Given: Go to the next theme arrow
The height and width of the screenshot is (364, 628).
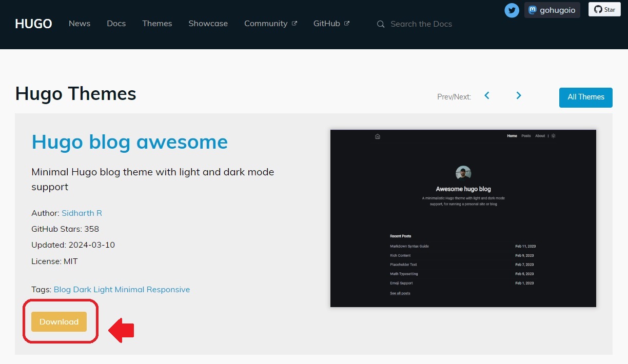Looking at the screenshot, I should pos(519,95).
